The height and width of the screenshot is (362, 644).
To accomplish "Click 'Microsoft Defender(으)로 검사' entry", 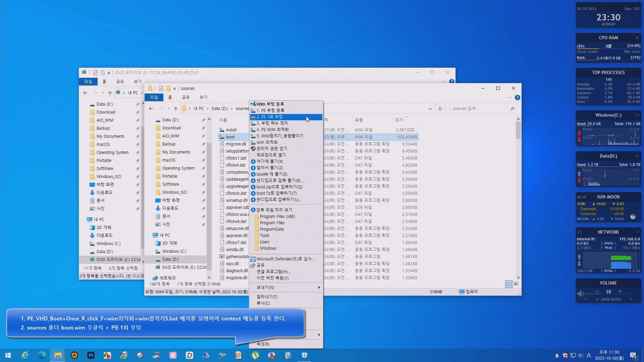I will [286, 259].
